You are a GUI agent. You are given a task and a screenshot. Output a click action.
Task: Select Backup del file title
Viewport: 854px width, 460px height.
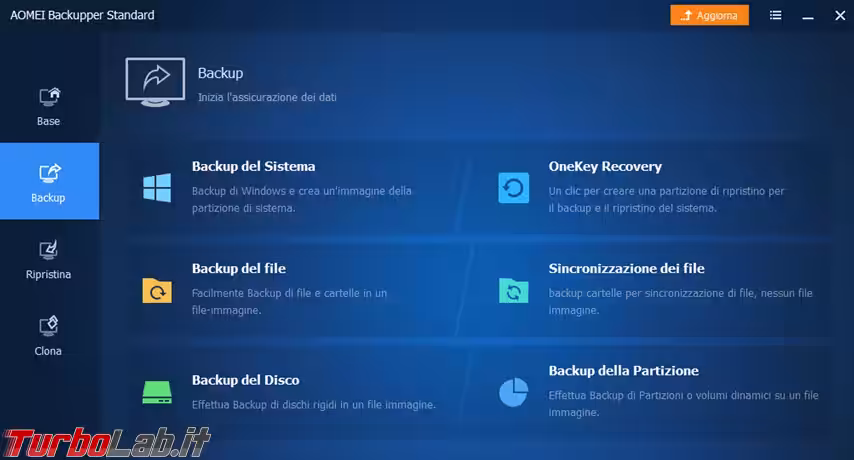[x=239, y=269]
